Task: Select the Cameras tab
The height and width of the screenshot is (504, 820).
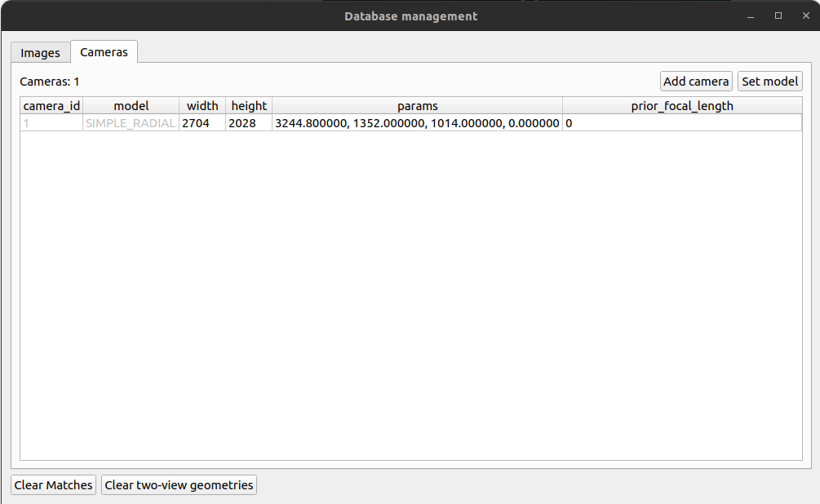Action: point(104,51)
